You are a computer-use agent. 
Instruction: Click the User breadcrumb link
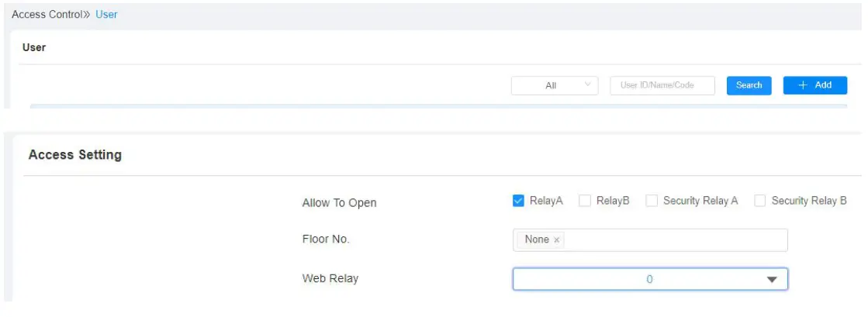(106, 15)
